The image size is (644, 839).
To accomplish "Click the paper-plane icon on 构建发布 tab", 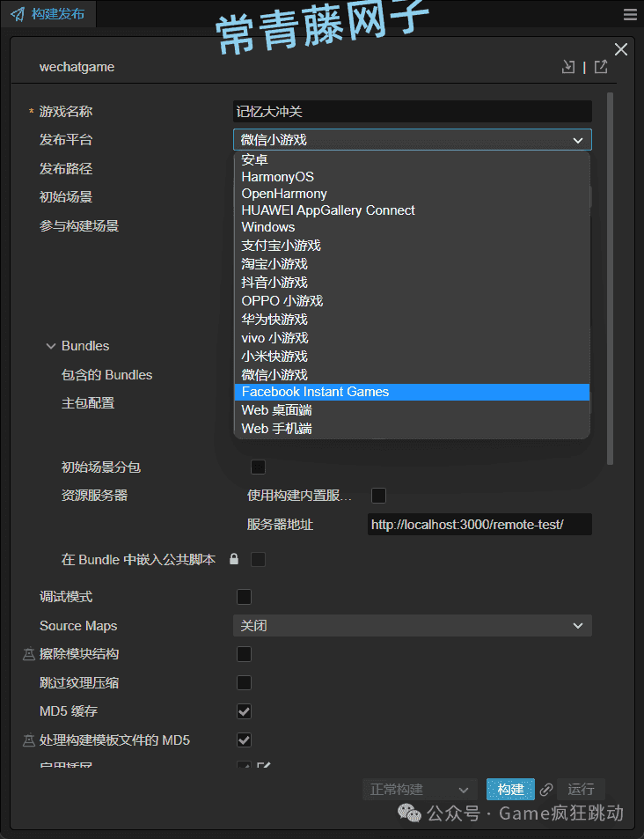I will coord(18,14).
